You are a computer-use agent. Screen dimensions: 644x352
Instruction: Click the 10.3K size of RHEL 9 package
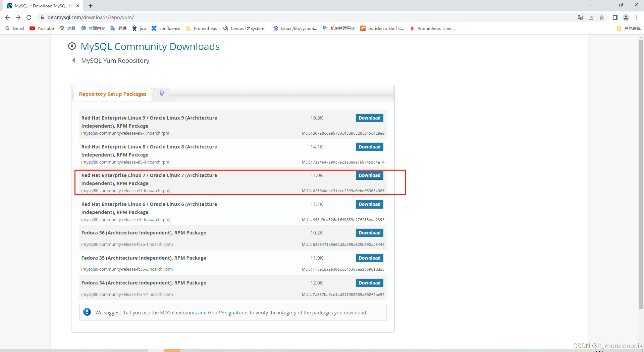(x=317, y=118)
